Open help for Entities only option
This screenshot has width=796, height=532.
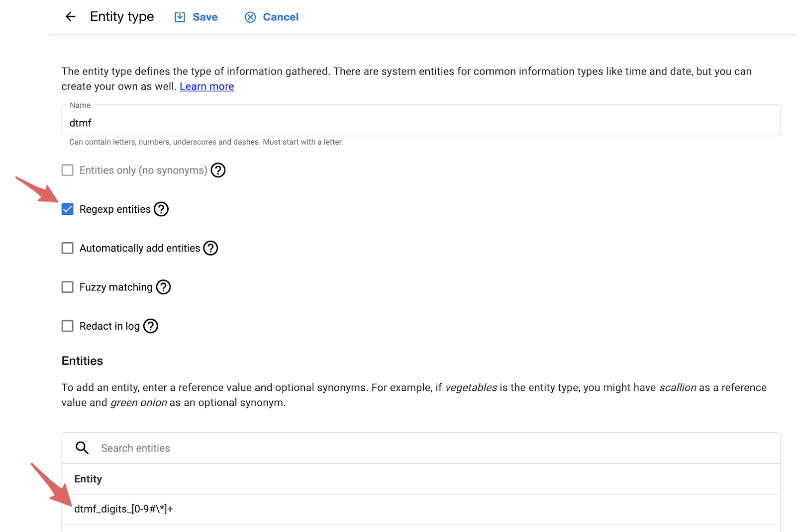point(218,170)
